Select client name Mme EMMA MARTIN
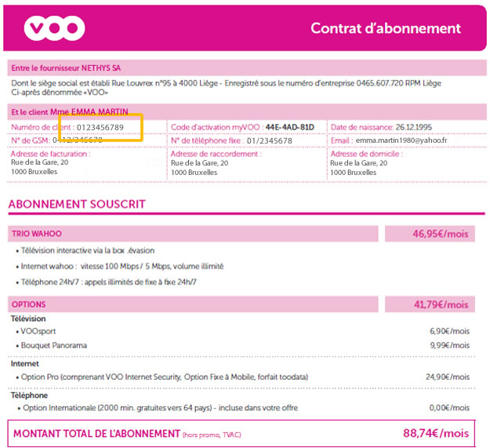The width and height of the screenshot is (490, 448). pyautogui.click(x=89, y=112)
